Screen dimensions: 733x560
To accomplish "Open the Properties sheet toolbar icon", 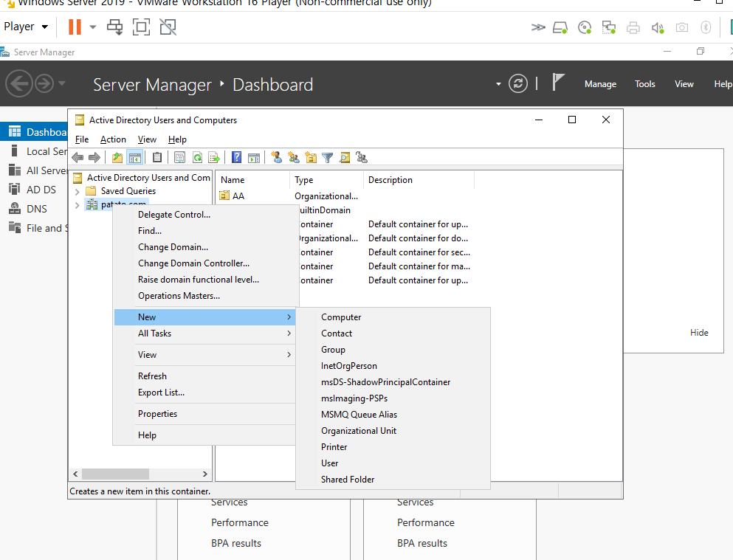I will click(x=179, y=158).
